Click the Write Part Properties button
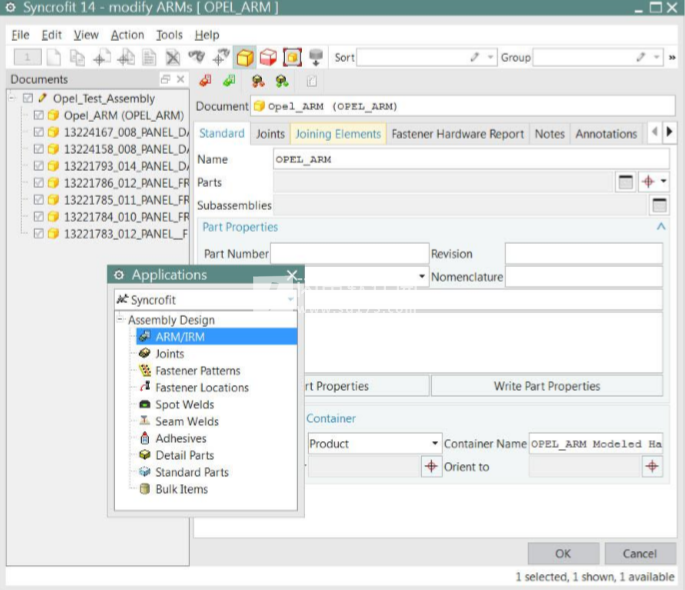685x590 pixels. [x=547, y=386]
